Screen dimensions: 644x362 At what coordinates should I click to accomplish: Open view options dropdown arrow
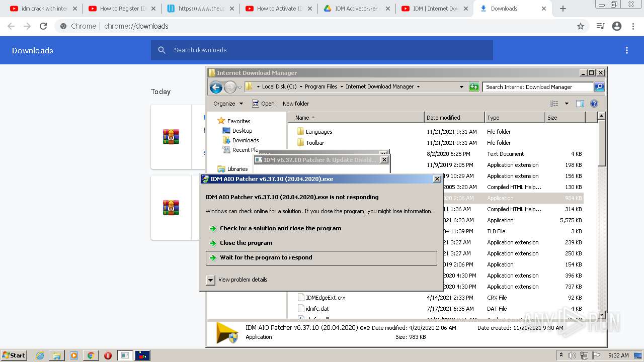[x=567, y=104]
